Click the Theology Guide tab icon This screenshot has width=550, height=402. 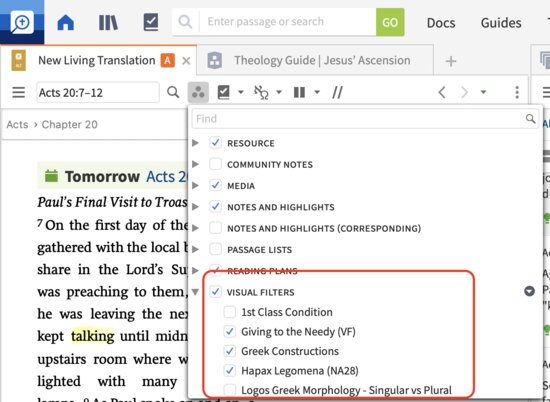point(215,61)
